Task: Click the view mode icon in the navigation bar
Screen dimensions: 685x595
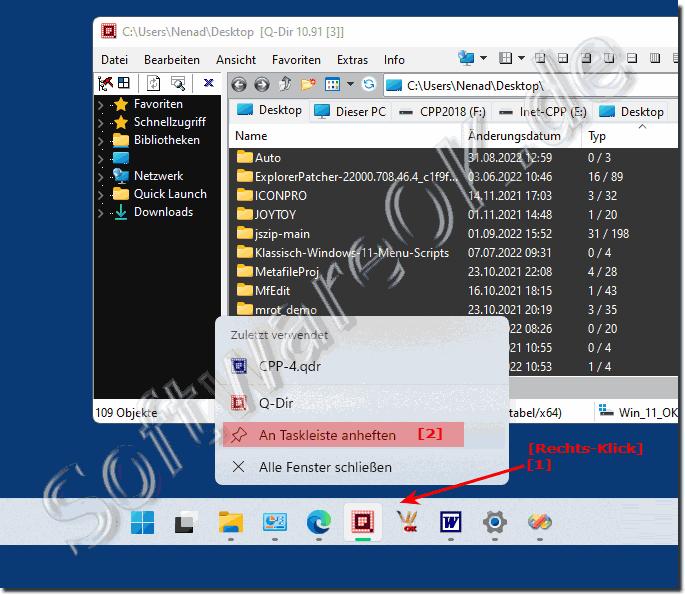Action: (332, 84)
